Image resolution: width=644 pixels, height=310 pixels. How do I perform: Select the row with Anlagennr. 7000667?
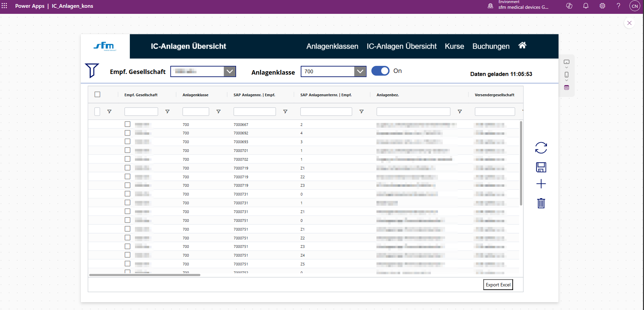coord(128,124)
